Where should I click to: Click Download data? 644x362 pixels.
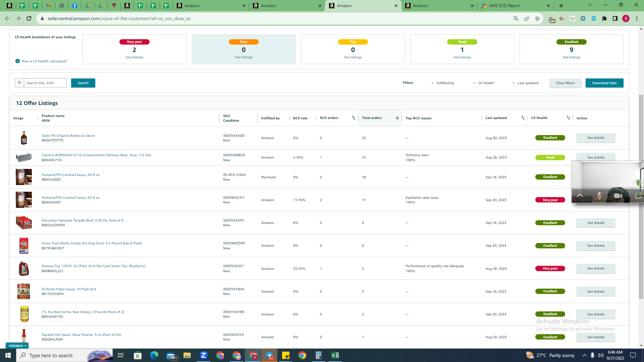click(604, 83)
